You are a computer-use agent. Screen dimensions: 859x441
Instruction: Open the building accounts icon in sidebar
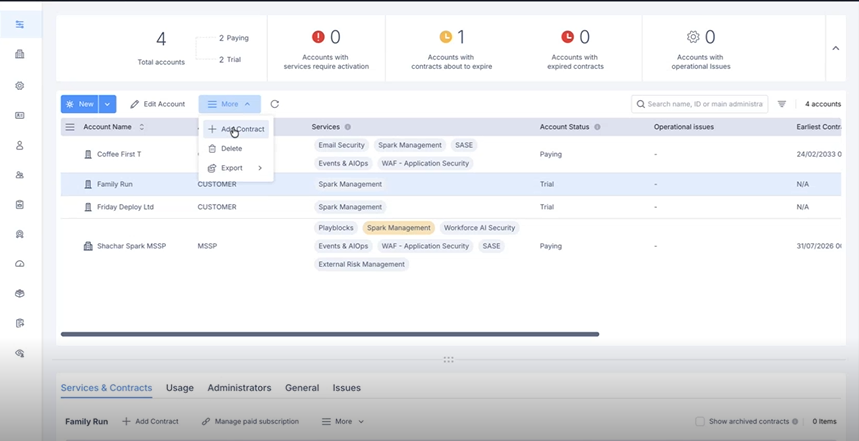pos(20,54)
